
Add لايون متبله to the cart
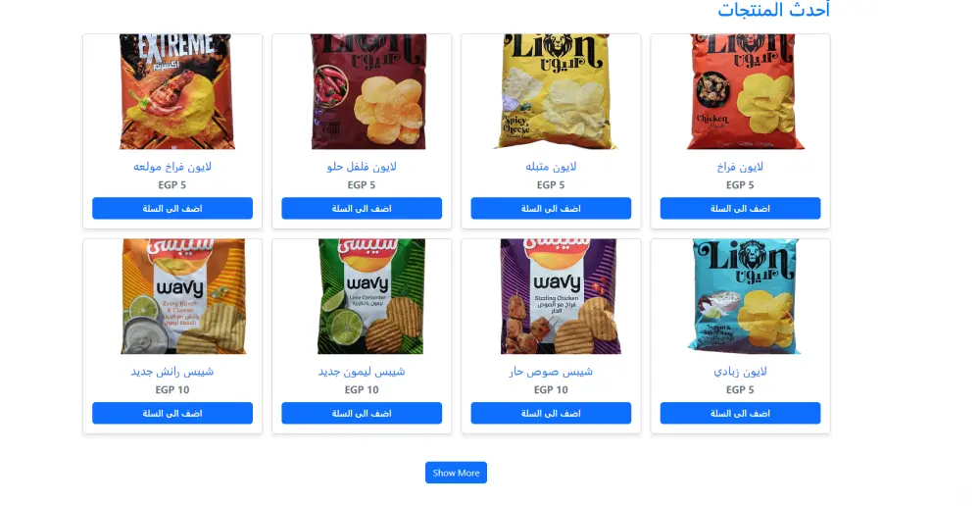pos(551,208)
